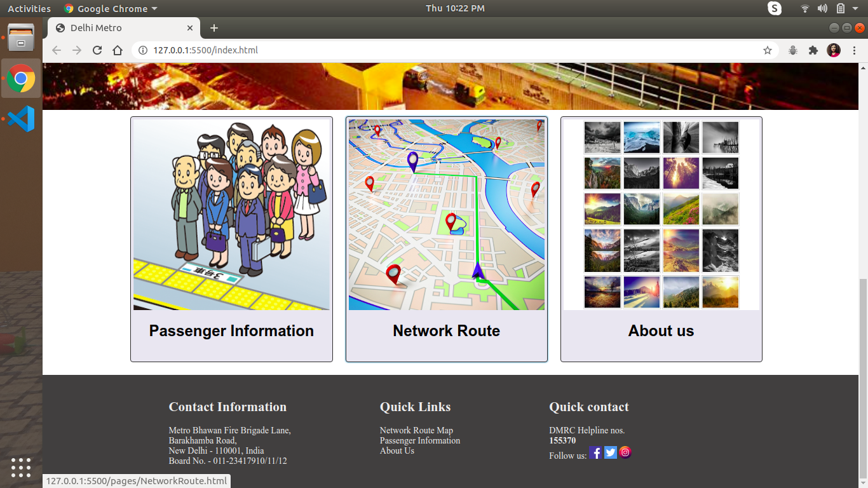Screen dimensions: 868x488
Task: Toggle the system sound icon in top bar
Action: pos(822,8)
